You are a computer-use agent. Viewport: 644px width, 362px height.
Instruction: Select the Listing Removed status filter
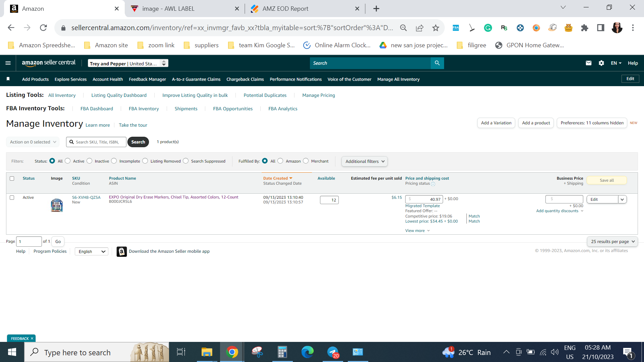[x=145, y=161]
